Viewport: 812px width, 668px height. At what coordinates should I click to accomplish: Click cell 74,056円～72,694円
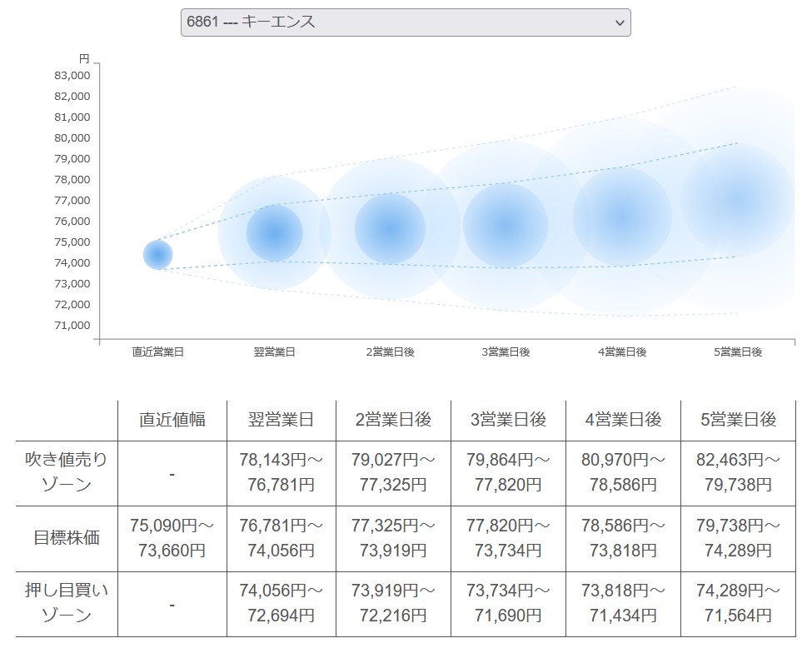click(x=281, y=603)
